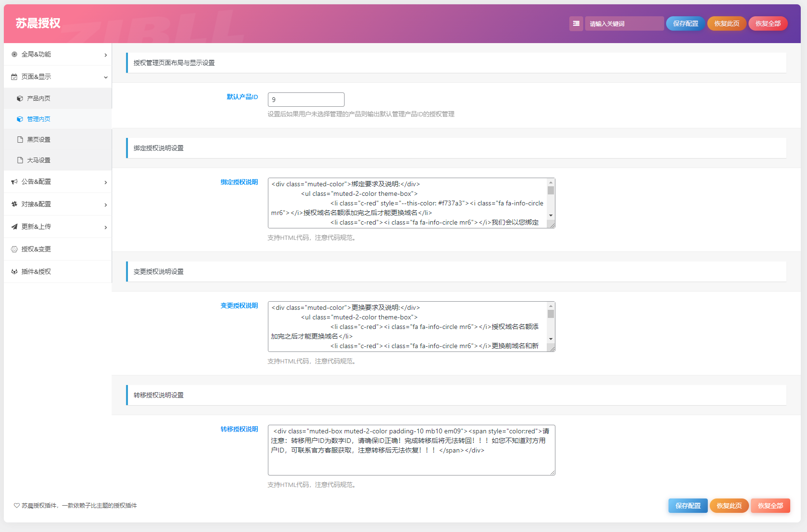Click the 授权&变更 badge icon
Screen dimensions: 807x532
pyautogui.click(x=14, y=249)
